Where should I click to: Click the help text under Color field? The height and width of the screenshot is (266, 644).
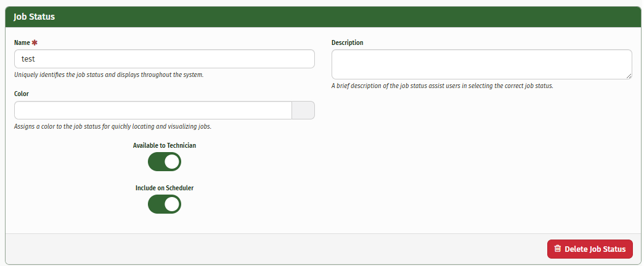[113, 126]
